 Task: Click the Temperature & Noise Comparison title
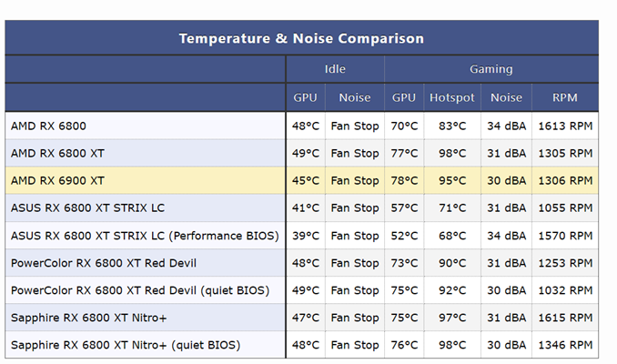pyautogui.click(x=301, y=38)
